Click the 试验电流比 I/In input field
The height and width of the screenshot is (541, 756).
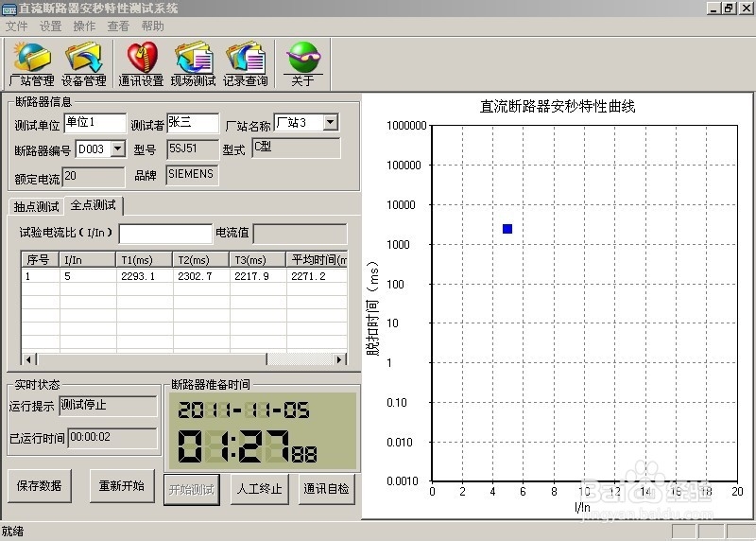tap(165, 234)
